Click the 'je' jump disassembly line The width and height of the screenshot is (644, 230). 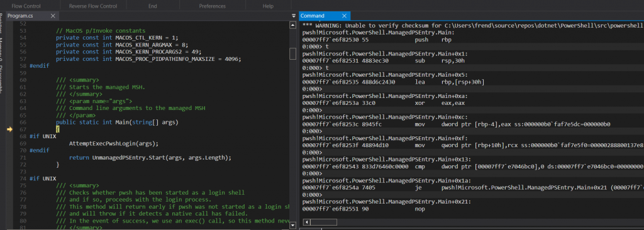point(473,188)
